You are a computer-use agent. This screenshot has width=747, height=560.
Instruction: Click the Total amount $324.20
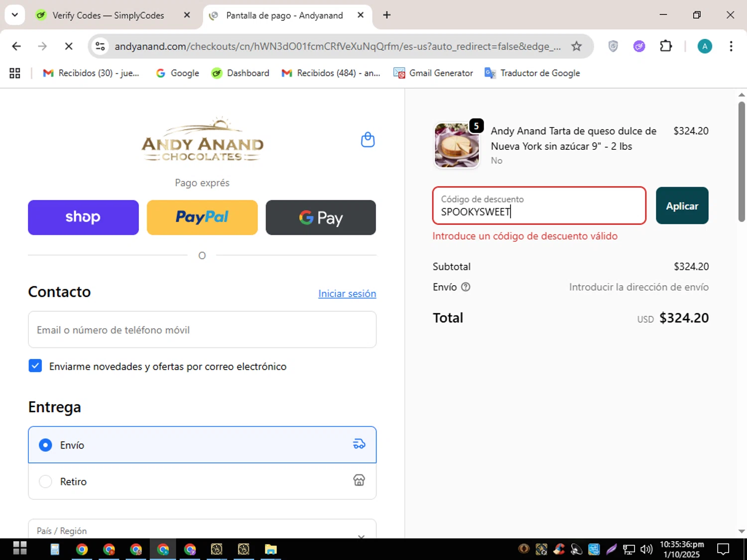684,318
